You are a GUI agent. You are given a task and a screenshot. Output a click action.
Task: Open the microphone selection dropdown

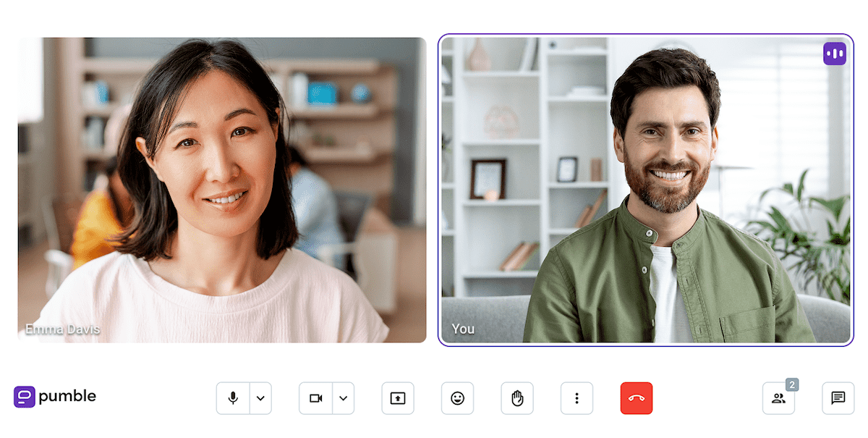click(260, 397)
